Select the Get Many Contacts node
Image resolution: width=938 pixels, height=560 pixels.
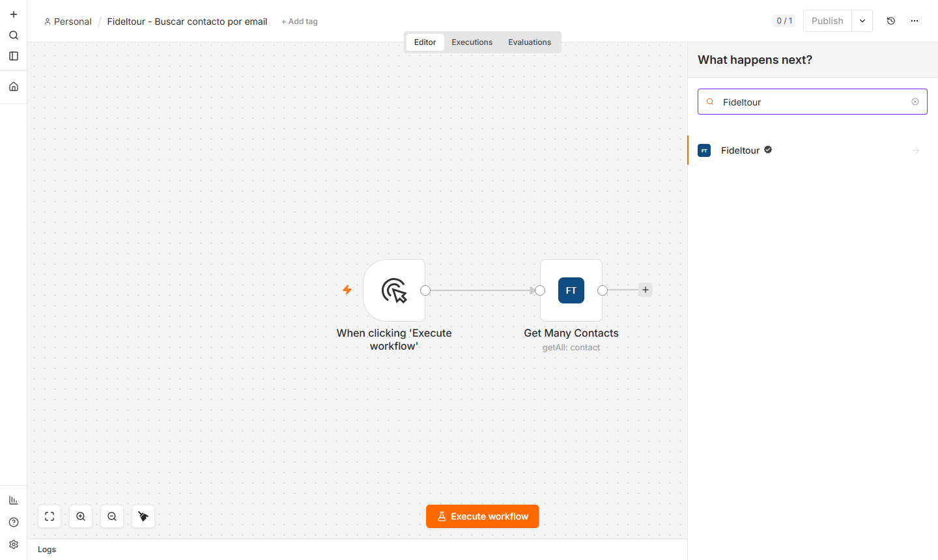pos(571,290)
